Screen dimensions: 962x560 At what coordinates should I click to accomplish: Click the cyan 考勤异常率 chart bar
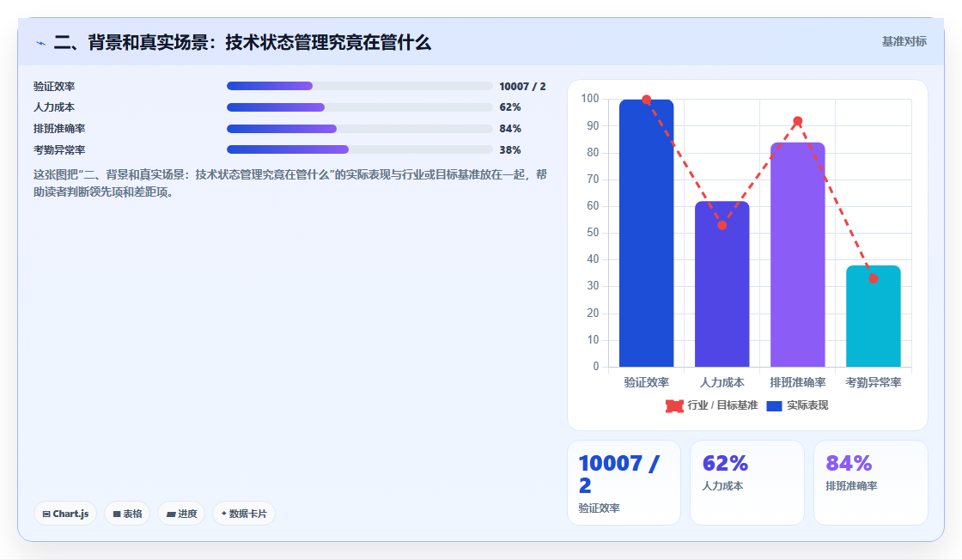pyautogui.click(x=873, y=316)
